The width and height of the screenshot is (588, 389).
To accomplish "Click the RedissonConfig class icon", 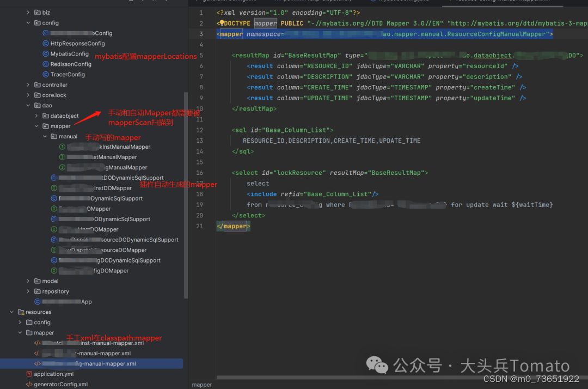I will pyautogui.click(x=47, y=64).
